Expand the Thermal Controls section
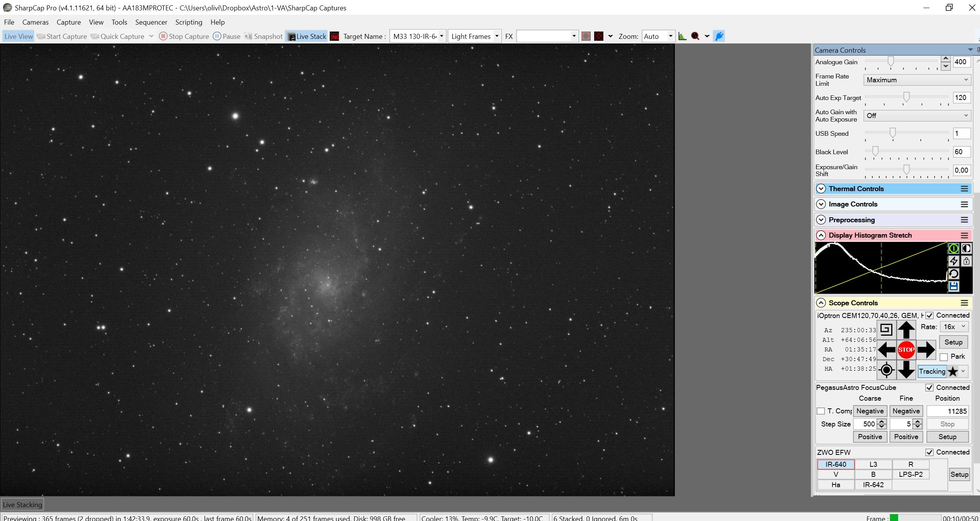The image size is (980, 521). pos(821,189)
